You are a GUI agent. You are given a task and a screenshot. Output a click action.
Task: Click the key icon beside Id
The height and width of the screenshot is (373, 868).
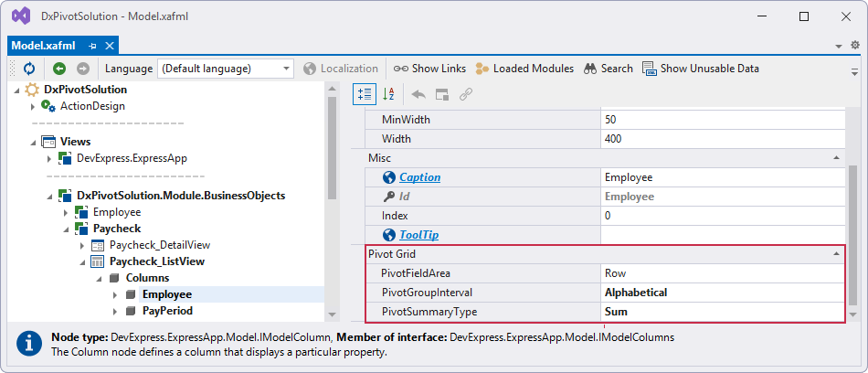(389, 197)
